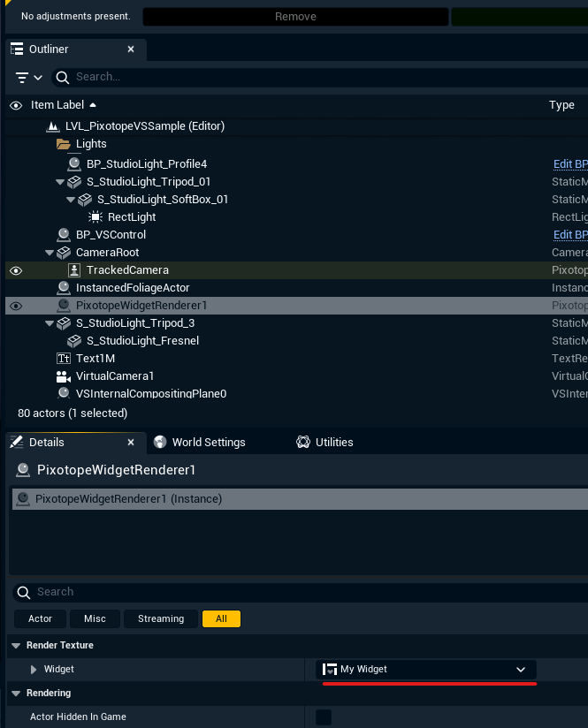Open the Outliner filter options icon

[28, 78]
